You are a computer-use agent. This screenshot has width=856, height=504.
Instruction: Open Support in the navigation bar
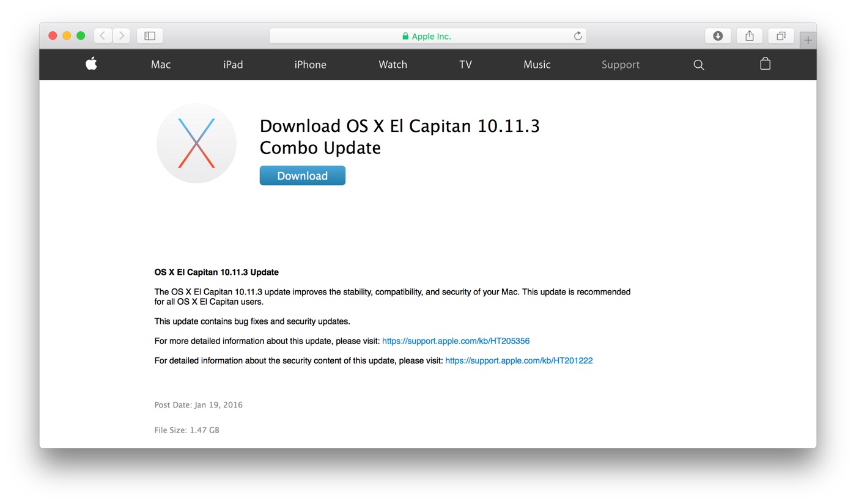(x=621, y=65)
